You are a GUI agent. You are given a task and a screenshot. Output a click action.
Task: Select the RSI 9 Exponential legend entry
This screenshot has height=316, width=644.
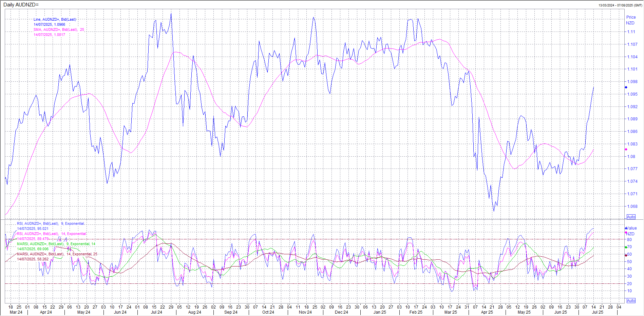(x=51, y=224)
